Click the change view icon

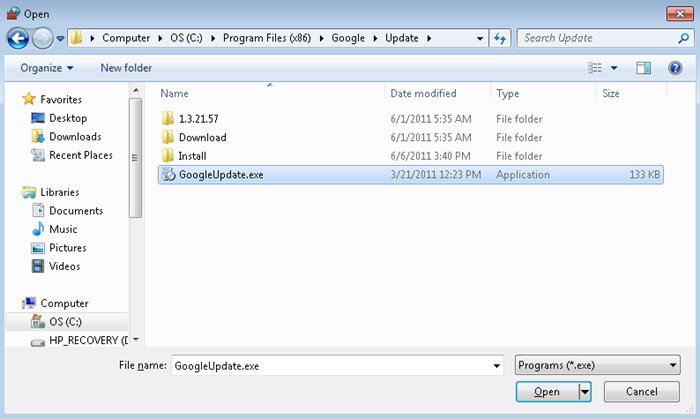point(595,68)
